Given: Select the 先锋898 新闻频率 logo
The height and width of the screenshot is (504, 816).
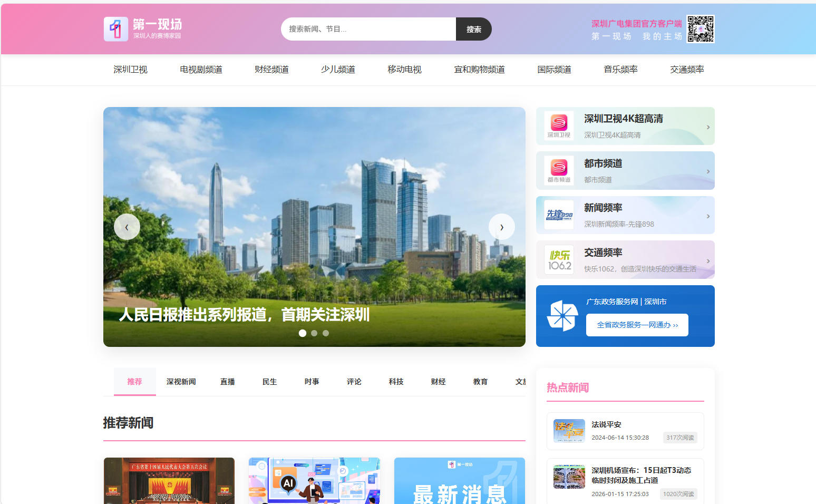Looking at the screenshot, I should [x=559, y=215].
